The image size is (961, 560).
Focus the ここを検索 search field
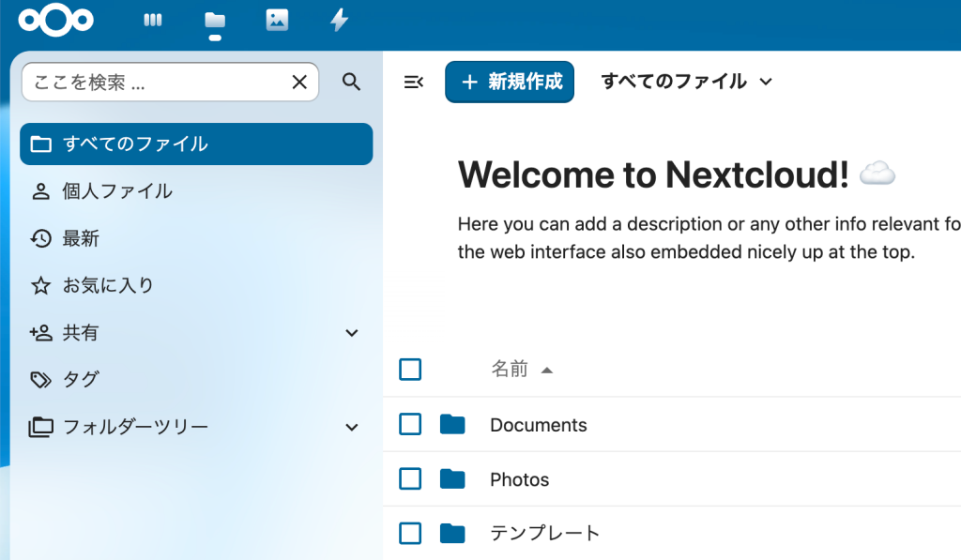155,83
